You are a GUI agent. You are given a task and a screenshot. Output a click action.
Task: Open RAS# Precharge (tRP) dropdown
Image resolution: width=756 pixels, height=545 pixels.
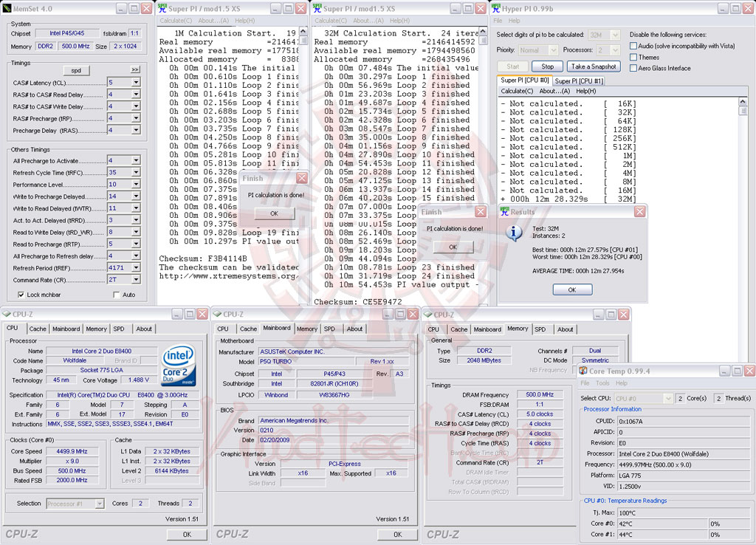(136, 118)
